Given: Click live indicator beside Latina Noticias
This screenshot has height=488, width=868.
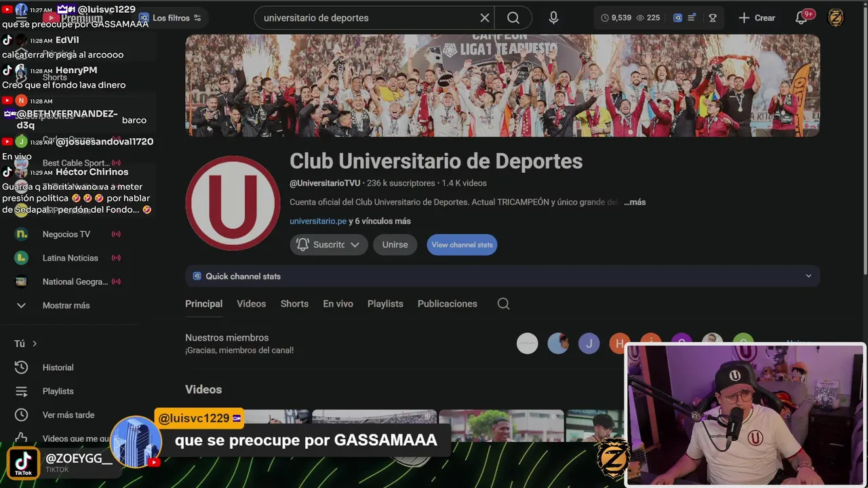Looking at the screenshot, I should point(116,258).
